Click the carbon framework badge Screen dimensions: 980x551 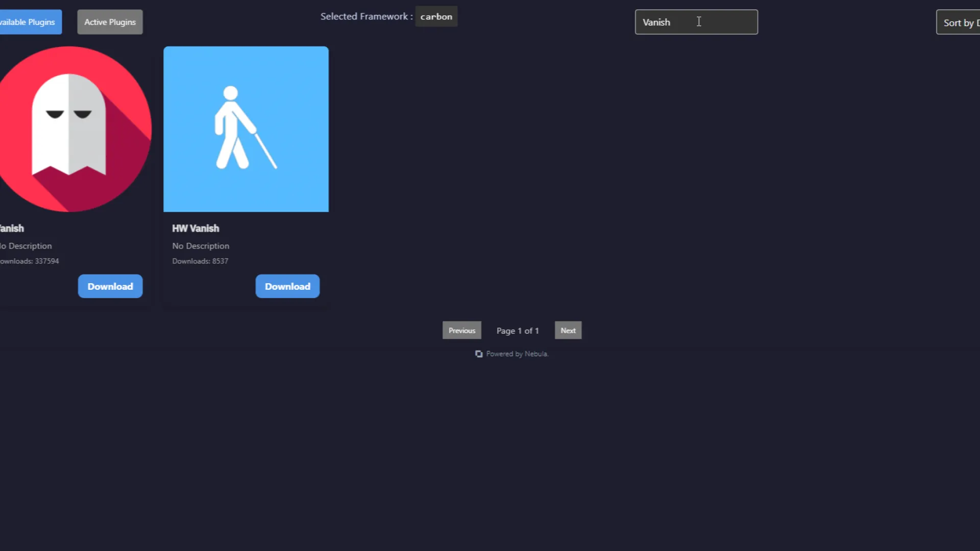436,17
